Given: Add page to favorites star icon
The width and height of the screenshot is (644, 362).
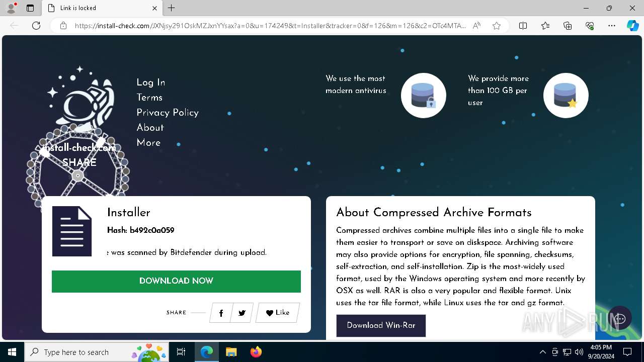Looking at the screenshot, I should tap(497, 26).
